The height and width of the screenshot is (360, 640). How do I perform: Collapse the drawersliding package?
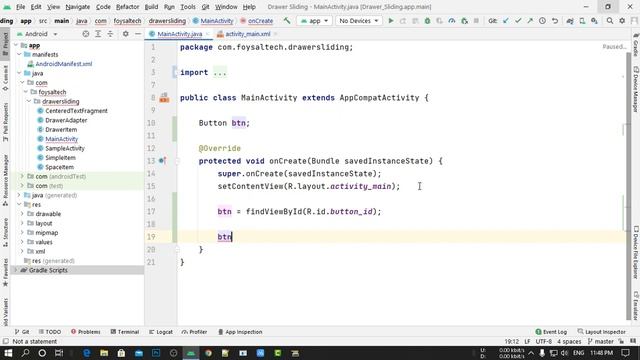29,101
